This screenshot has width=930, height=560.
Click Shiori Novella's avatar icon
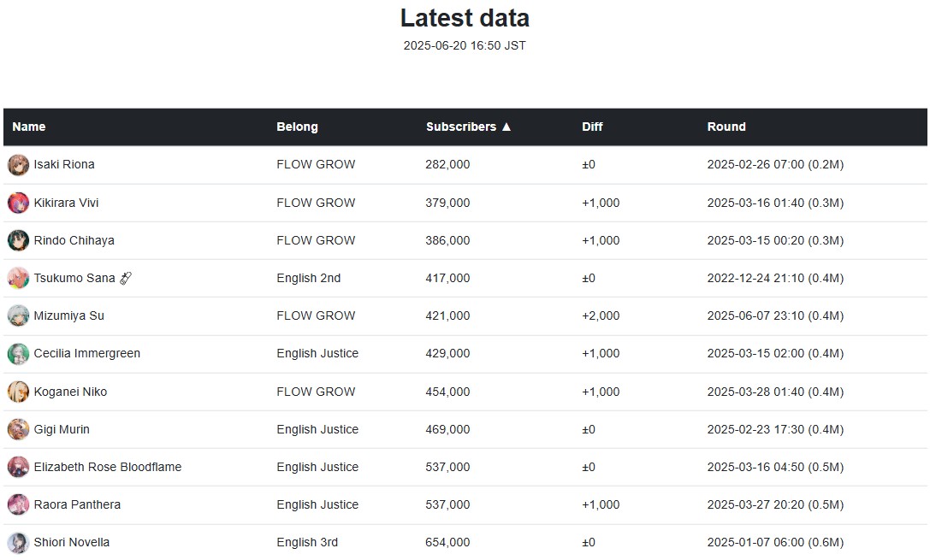18,542
